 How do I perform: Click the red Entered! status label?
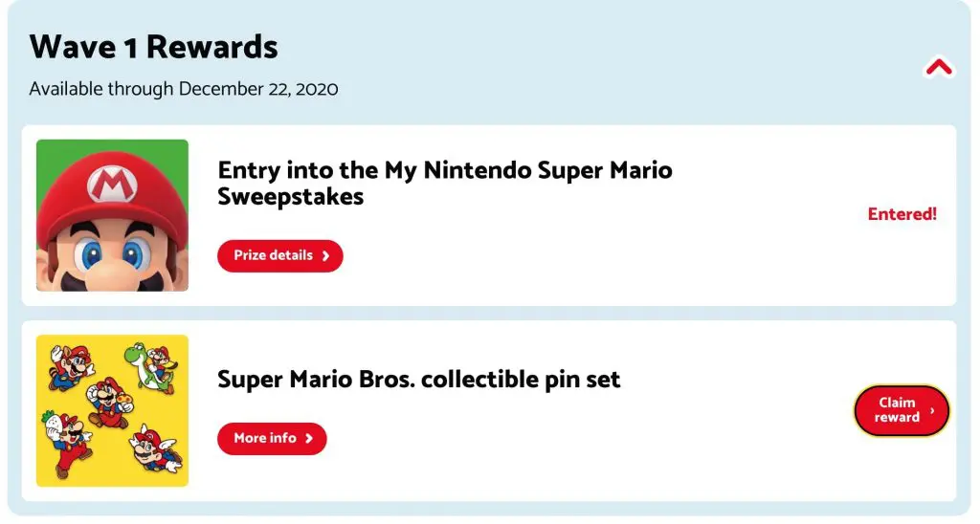pos(902,214)
